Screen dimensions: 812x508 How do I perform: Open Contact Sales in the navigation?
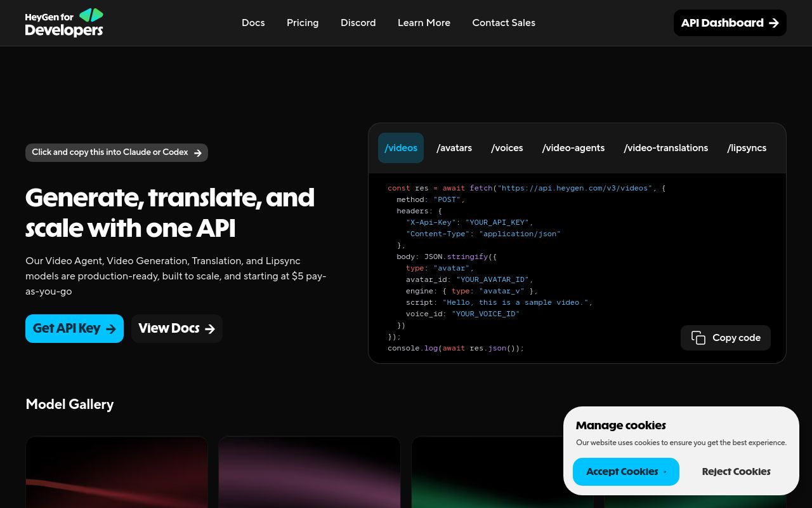(x=504, y=23)
